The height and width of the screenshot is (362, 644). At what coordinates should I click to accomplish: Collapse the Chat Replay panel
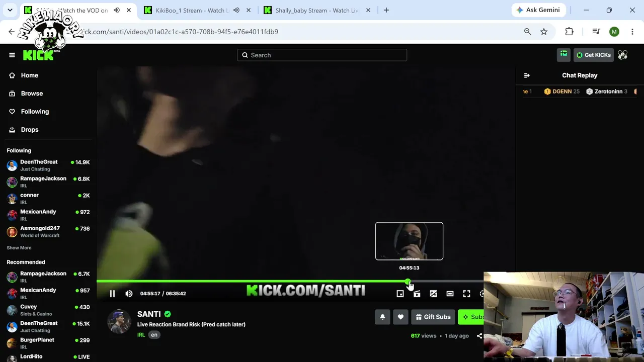point(527,75)
